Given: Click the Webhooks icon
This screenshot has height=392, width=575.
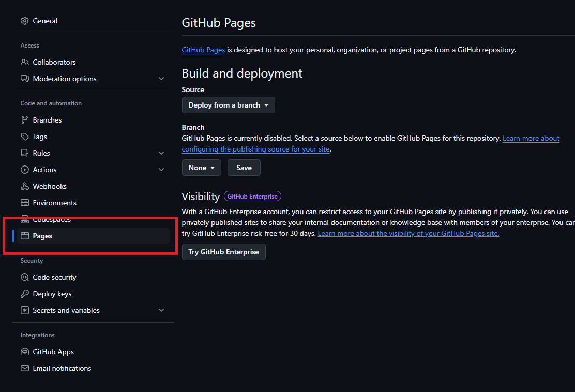Looking at the screenshot, I should [x=25, y=186].
